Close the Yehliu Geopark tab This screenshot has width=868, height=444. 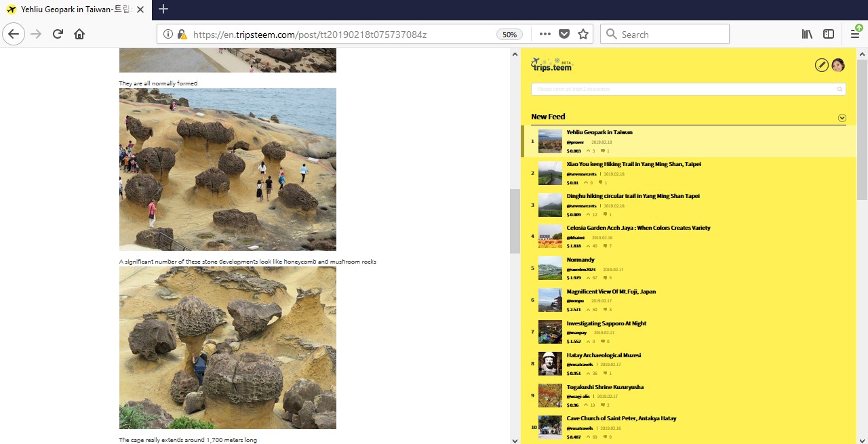pyautogui.click(x=140, y=9)
